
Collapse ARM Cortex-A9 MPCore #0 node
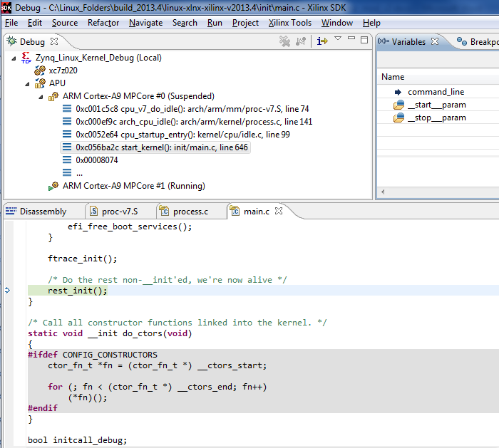click(x=41, y=97)
